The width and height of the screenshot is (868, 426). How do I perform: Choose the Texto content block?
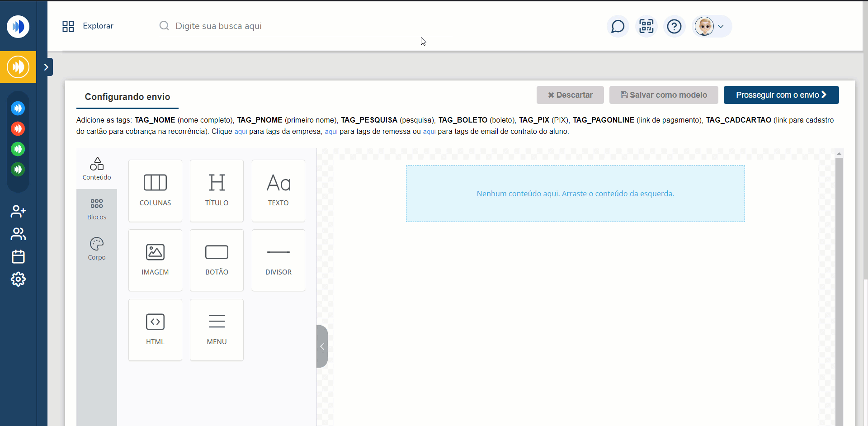coord(278,190)
